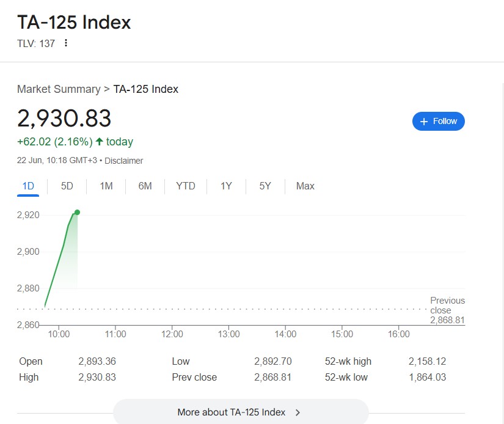
Task: Open More about TA-125 Index
Action: point(241,412)
